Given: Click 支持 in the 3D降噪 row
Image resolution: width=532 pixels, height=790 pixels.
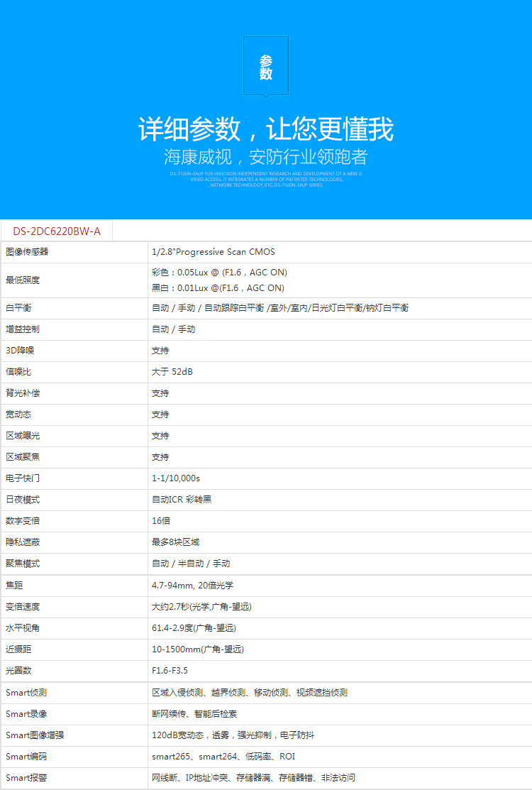Looking at the screenshot, I should pyautogui.click(x=160, y=351).
